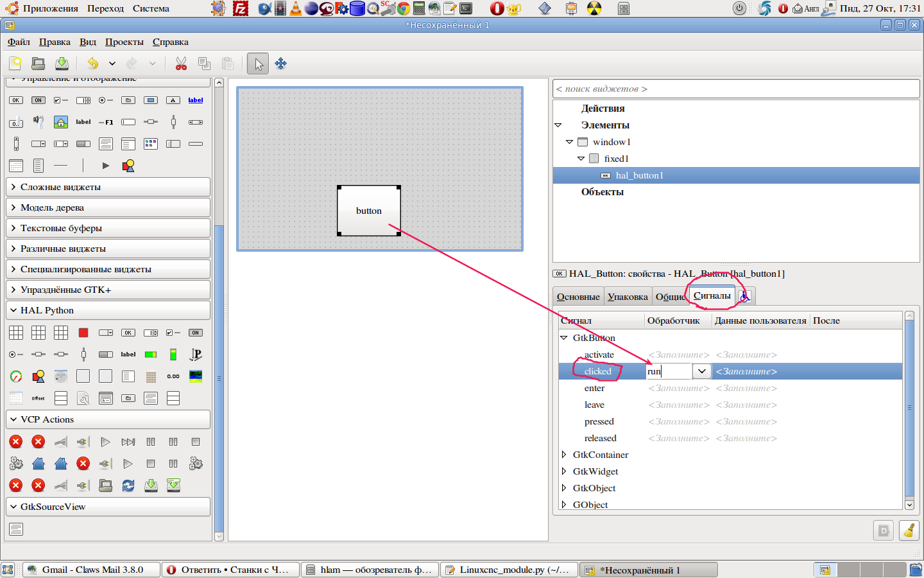Select the button widget on the canvas
The image size is (924, 578).
tap(369, 211)
